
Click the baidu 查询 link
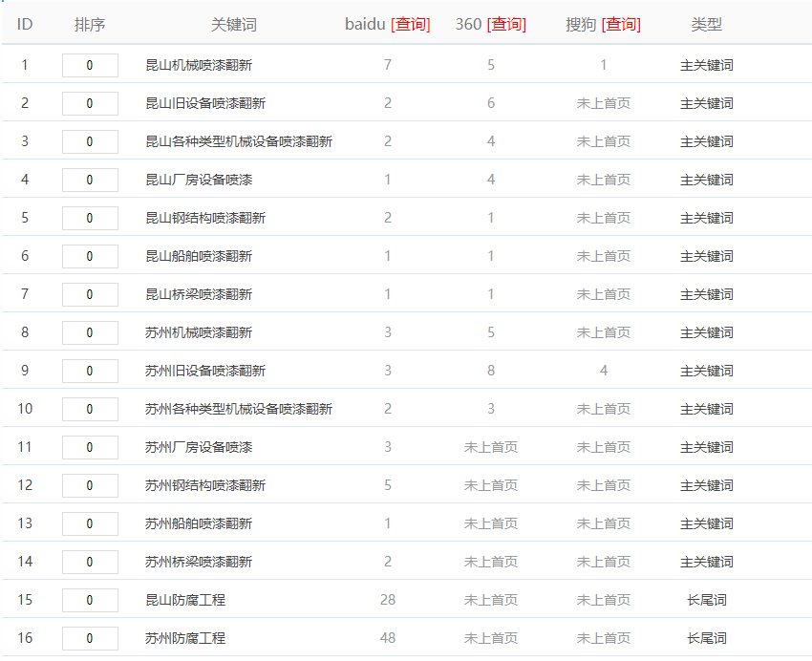coord(411,25)
